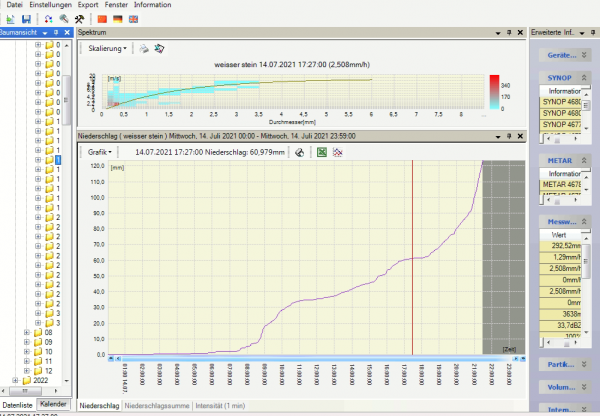Open the Skalierung dropdown
The image size is (600, 416).
click(x=107, y=48)
